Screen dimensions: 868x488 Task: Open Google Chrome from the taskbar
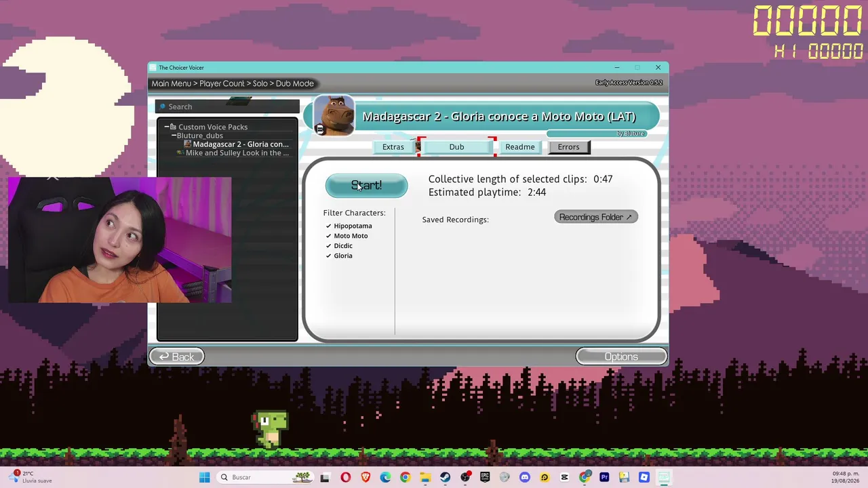coord(406,477)
